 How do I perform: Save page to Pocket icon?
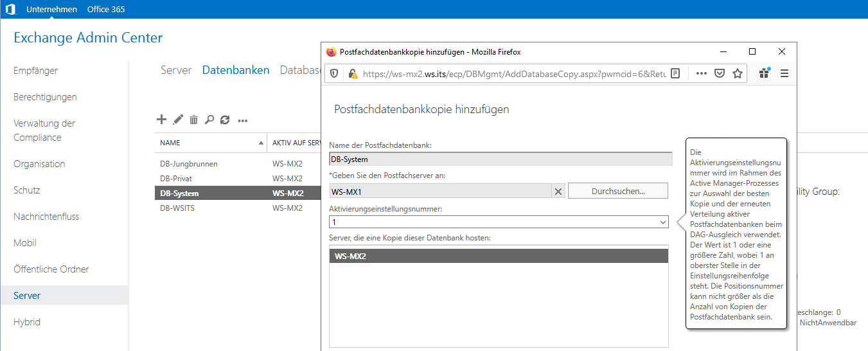click(x=720, y=73)
